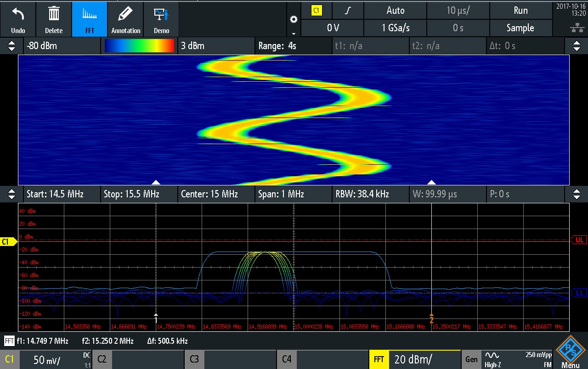Change the trigger slope edge icon
This screenshot has height=369, width=588.
[348, 11]
